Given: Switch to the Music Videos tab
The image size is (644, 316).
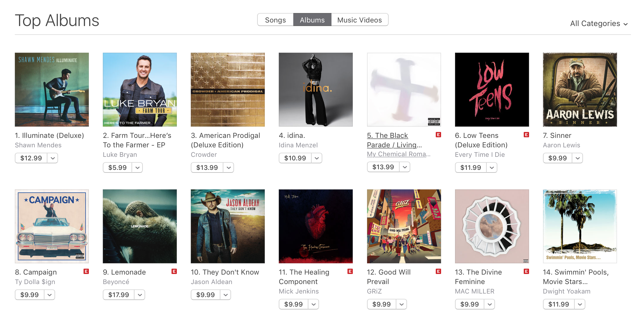Looking at the screenshot, I should [360, 20].
